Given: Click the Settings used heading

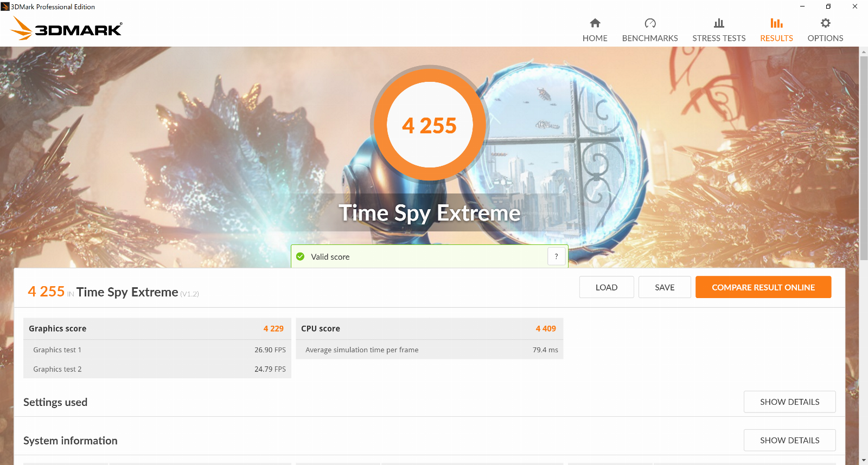Looking at the screenshot, I should (x=55, y=402).
